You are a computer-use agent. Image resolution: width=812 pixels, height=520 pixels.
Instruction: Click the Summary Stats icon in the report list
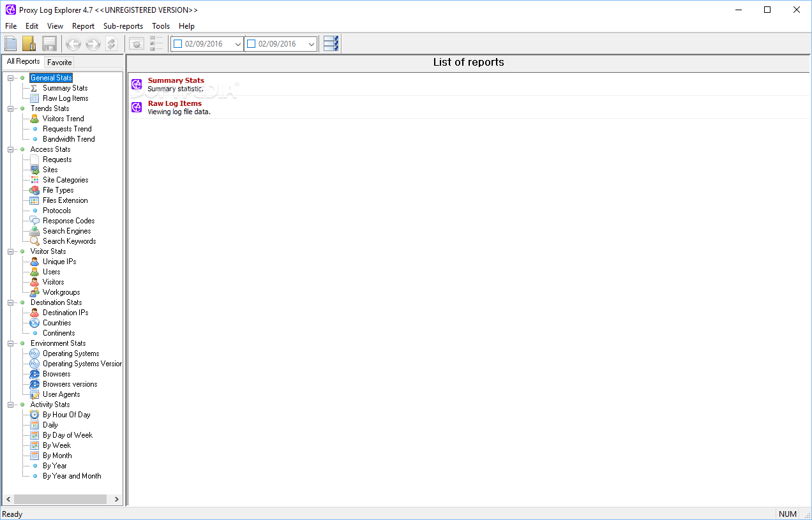pos(137,84)
